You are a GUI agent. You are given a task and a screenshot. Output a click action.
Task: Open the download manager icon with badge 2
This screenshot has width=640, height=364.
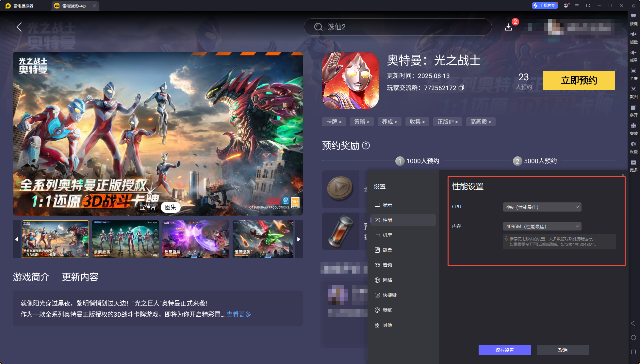(509, 27)
